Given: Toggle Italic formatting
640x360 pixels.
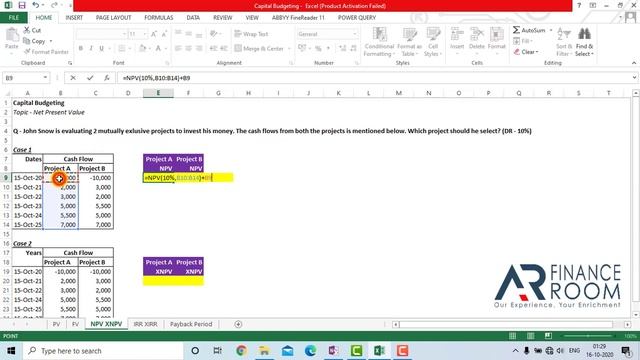Looking at the screenshot, I should (x=91, y=49).
